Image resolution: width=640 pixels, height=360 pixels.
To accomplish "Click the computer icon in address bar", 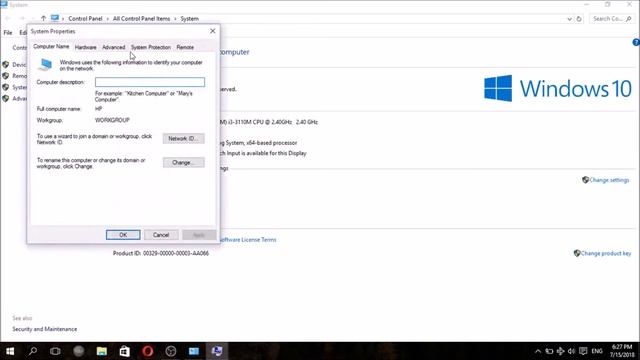I will [55, 18].
